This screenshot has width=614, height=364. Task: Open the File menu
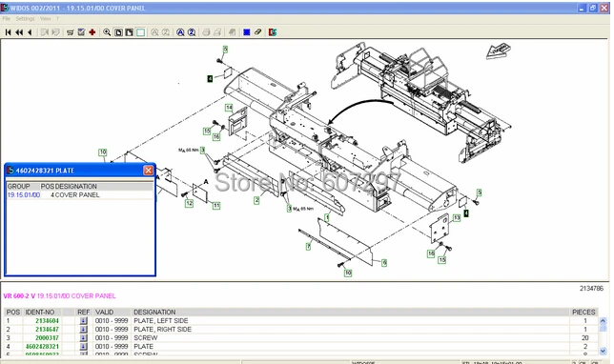[x=7, y=18]
